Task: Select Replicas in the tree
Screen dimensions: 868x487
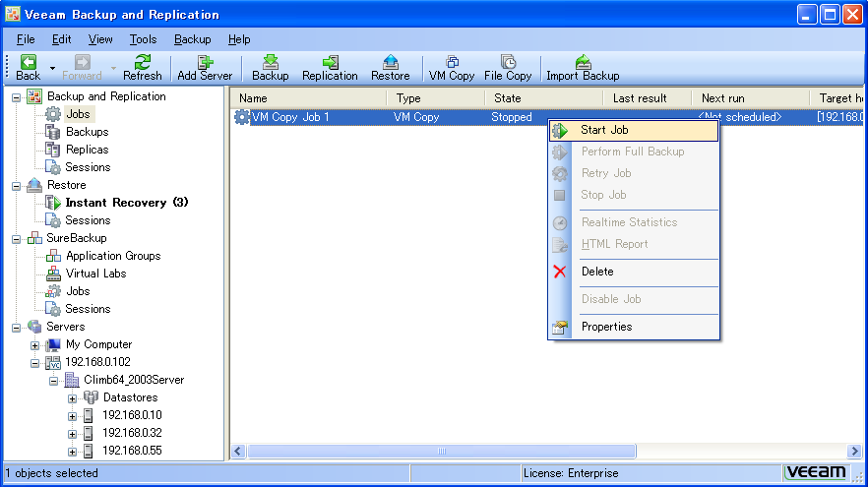Action: tap(87, 150)
